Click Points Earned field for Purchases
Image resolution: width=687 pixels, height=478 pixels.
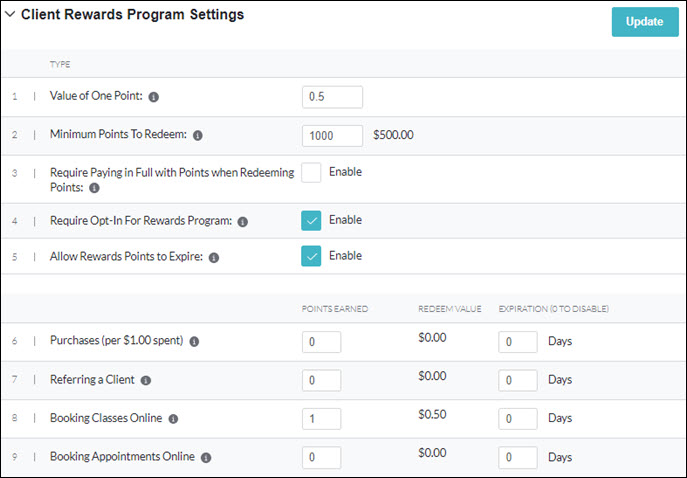point(321,342)
